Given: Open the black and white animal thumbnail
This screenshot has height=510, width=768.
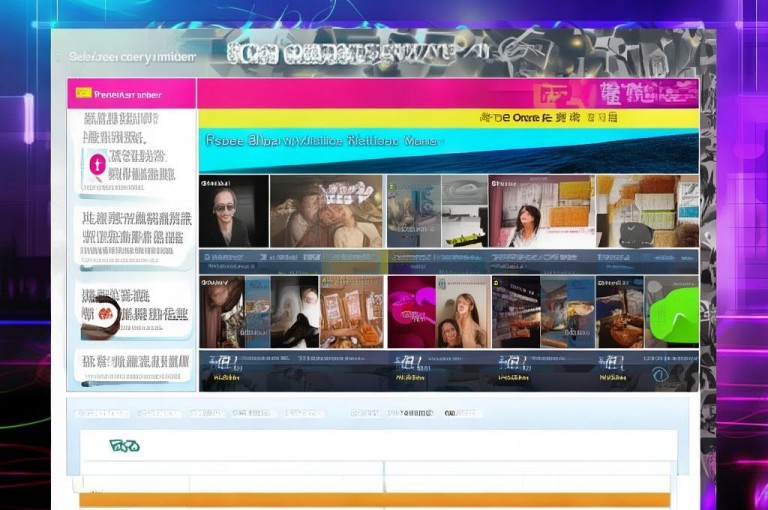Looking at the screenshot, I should 295,312.
